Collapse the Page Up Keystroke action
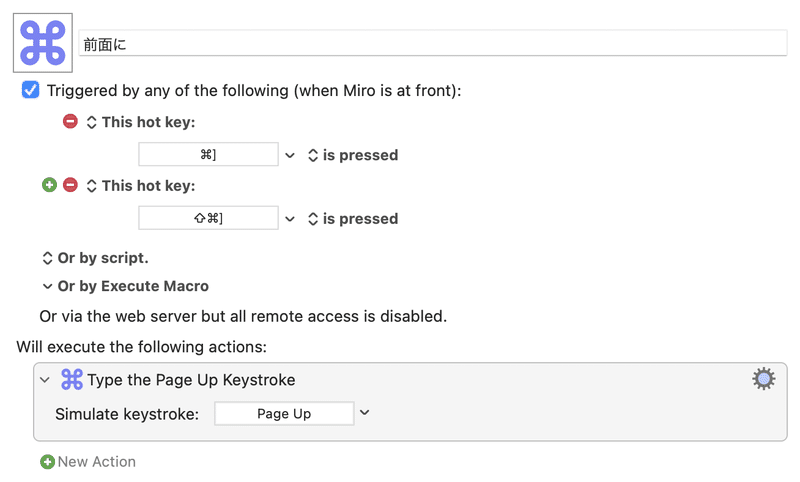800x482 pixels. pyautogui.click(x=45, y=380)
